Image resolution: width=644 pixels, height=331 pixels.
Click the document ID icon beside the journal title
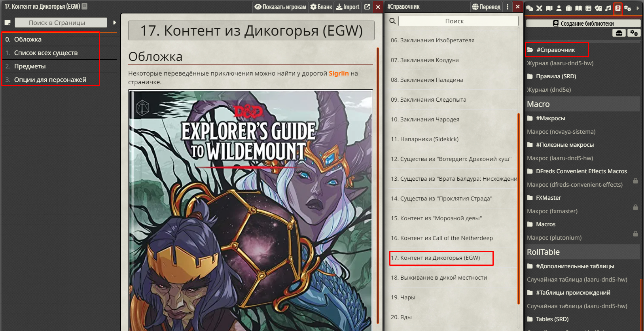coord(84,6)
